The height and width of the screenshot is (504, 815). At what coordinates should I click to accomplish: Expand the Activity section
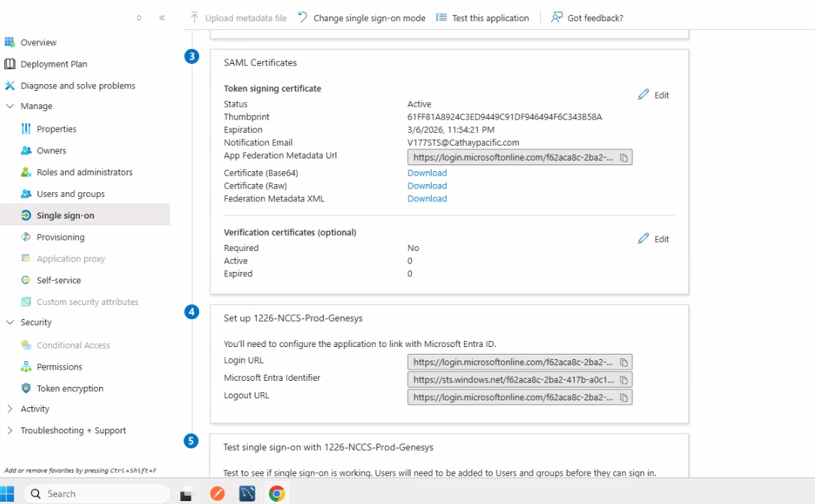tap(10, 409)
